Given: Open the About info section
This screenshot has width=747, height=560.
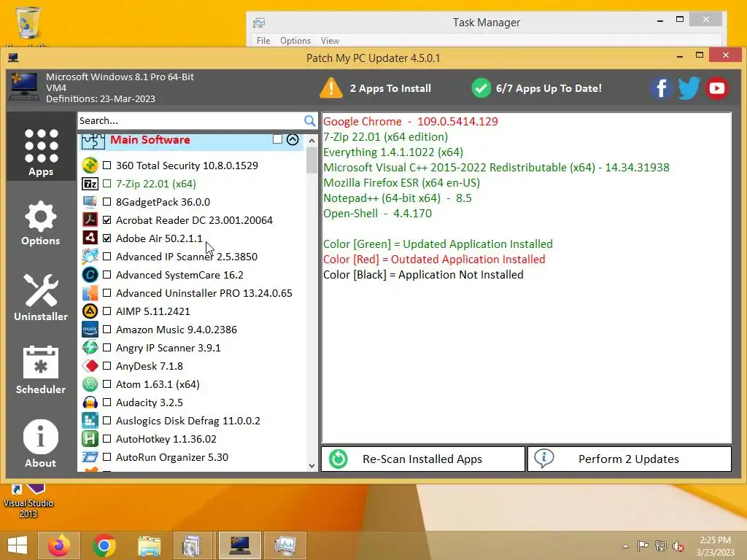Looking at the screenshot, I should (x=41, y=443).
